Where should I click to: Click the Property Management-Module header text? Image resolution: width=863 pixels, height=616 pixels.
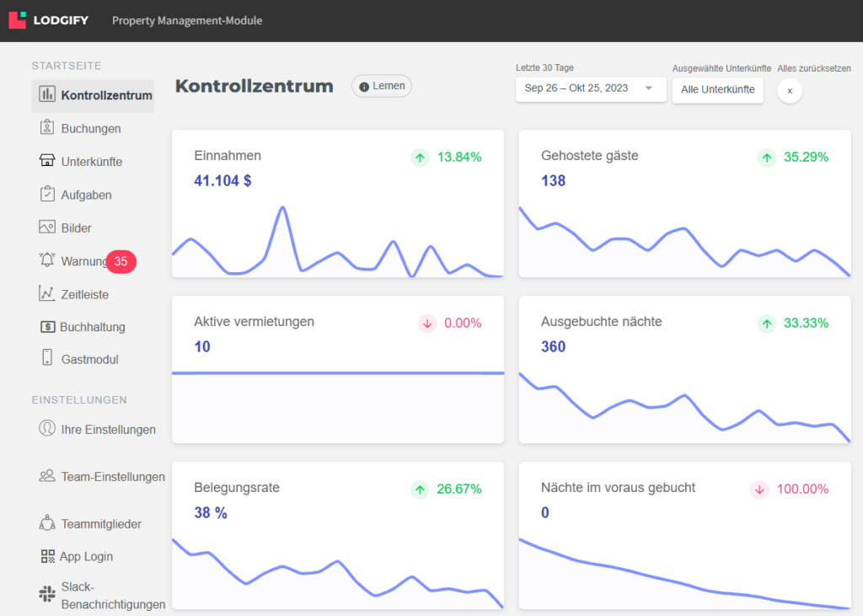click(x=187, y=20)
